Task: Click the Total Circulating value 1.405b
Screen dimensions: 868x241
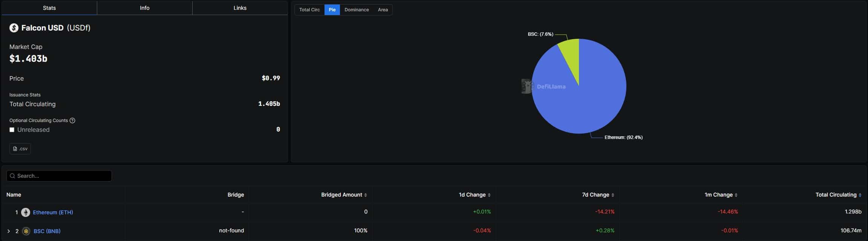Action: 269,104
